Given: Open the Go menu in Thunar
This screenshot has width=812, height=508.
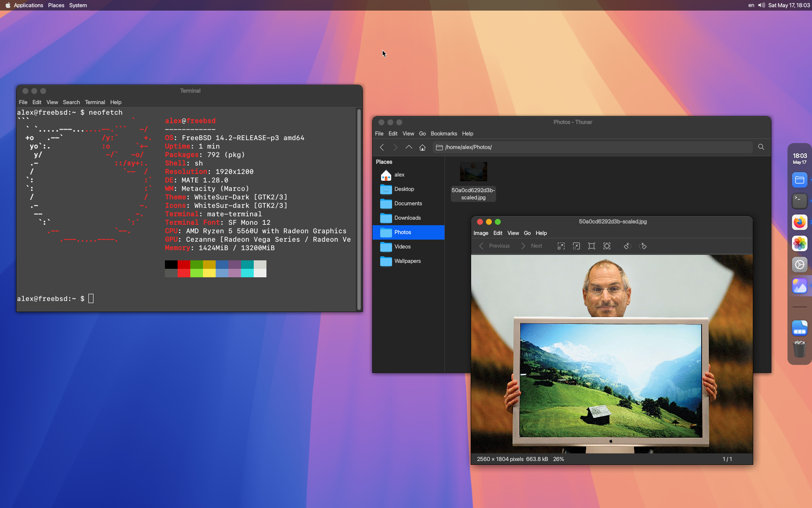Looking at the screenshot, I should pos(422,134).
